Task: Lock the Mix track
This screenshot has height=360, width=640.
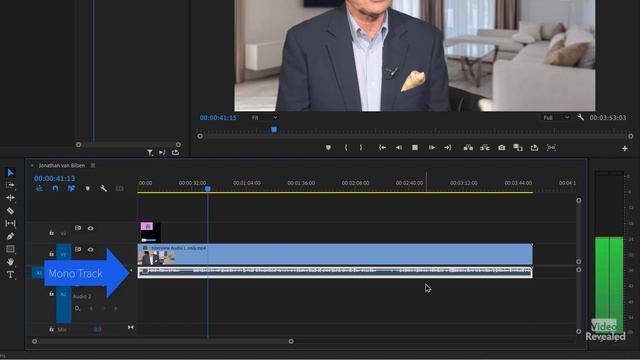Action: 51,329
